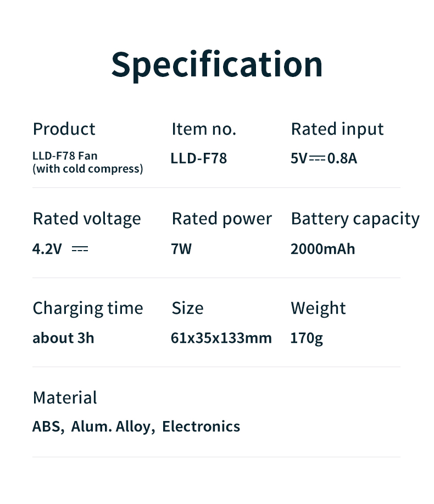This screenshot has height=504, width=434.
Task: Click the 7W power value
Action: click(x=181, y=249)
